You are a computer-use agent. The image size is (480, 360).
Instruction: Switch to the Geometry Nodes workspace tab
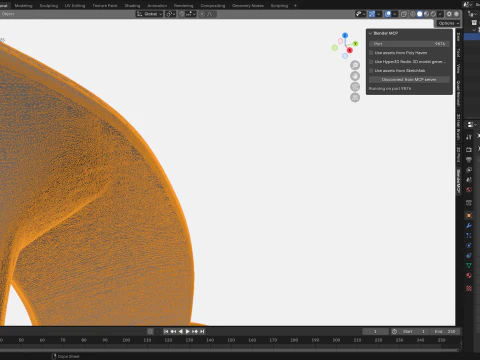click(248, 6)
